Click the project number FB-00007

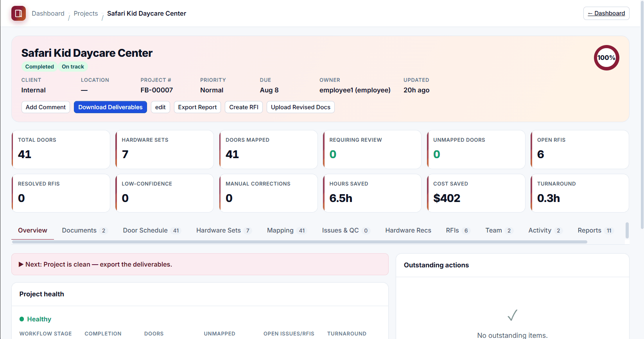157,90
